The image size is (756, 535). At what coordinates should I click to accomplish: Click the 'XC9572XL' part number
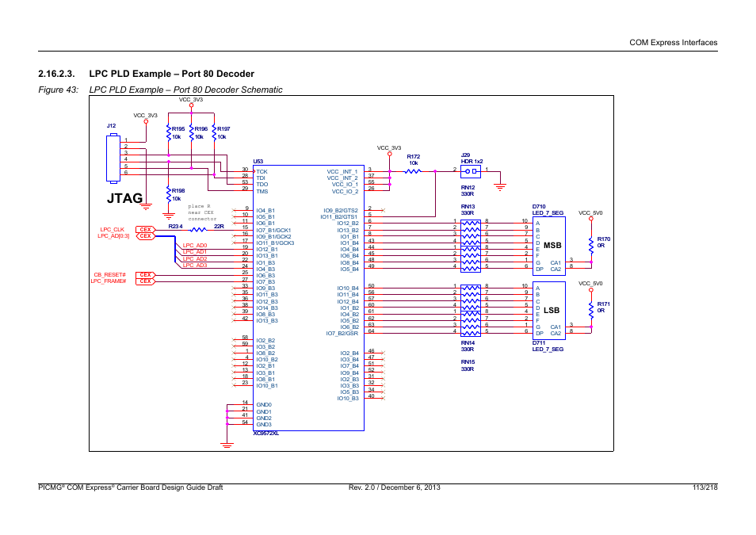point(265,434)
